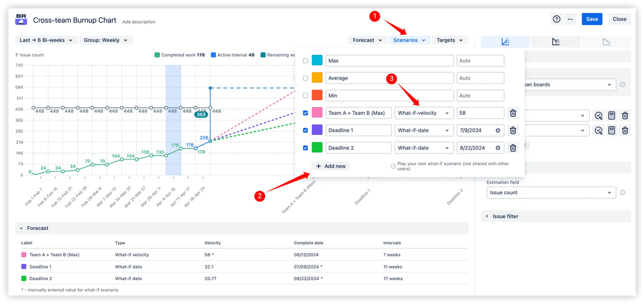Clear the 8/22/2024 date value
The width and height of the screenshot is (644, 304).
tap(498, 148)
